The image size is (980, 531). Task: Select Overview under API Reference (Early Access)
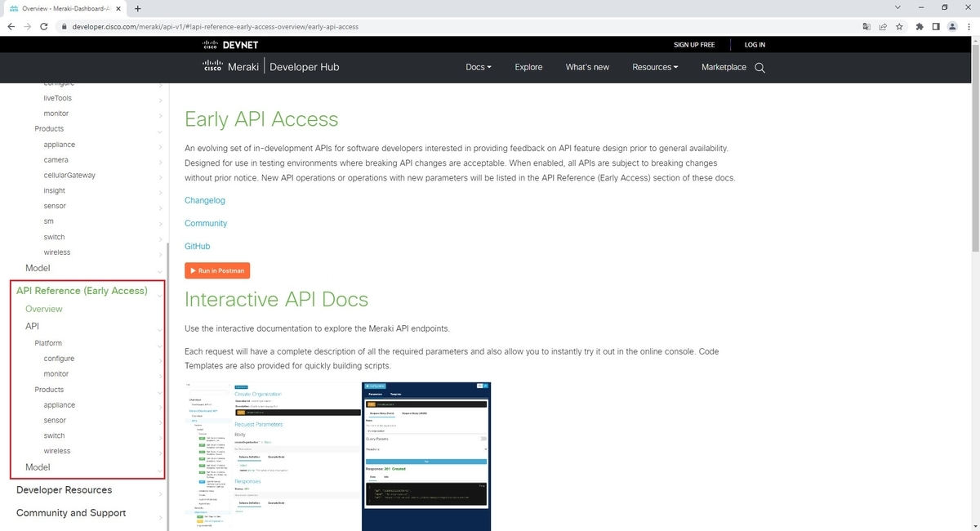click(43, 309)
